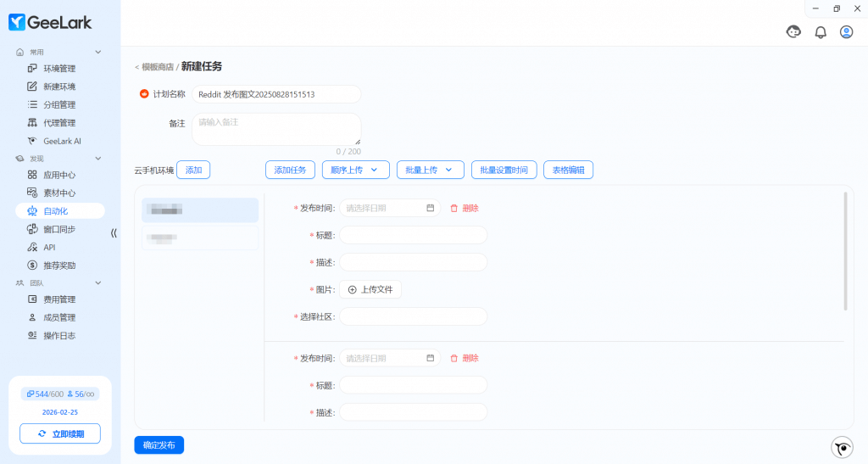Open 环境管理 in the sidebar
The width and height of the screenshot is (868, 464).
(x=59, y=69)
